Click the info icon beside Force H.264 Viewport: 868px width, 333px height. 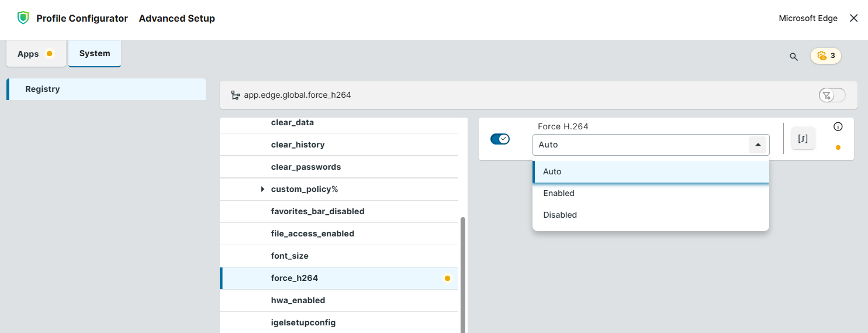click(x=838, y=126)
